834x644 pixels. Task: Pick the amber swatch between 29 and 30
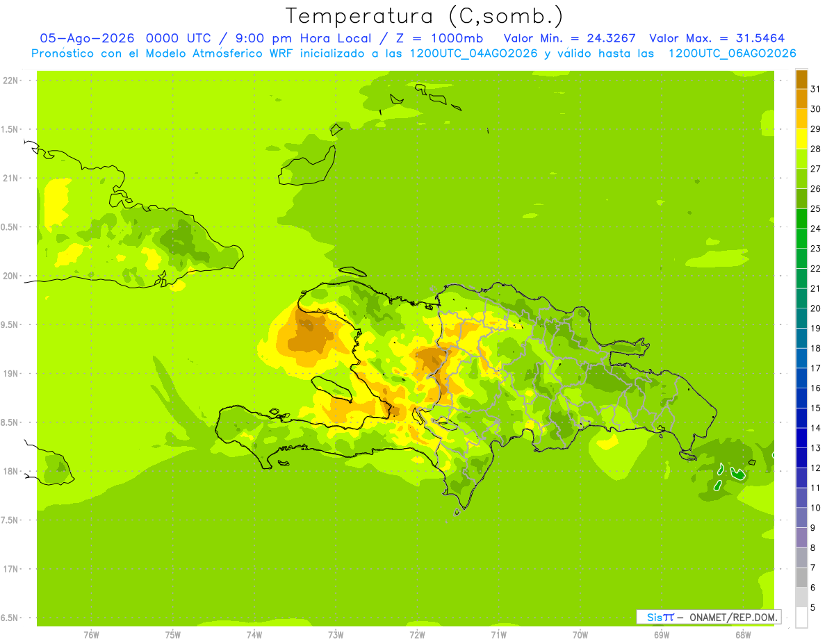pos(801,119)
